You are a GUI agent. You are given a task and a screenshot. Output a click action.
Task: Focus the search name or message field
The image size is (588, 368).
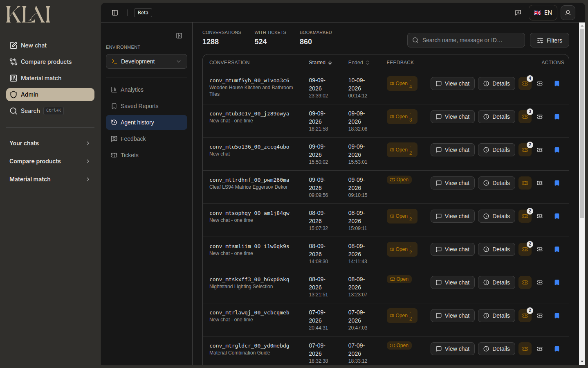tap(466, 40)
